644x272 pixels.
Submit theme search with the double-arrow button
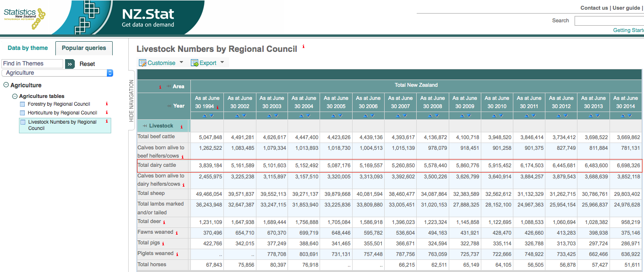70,64
